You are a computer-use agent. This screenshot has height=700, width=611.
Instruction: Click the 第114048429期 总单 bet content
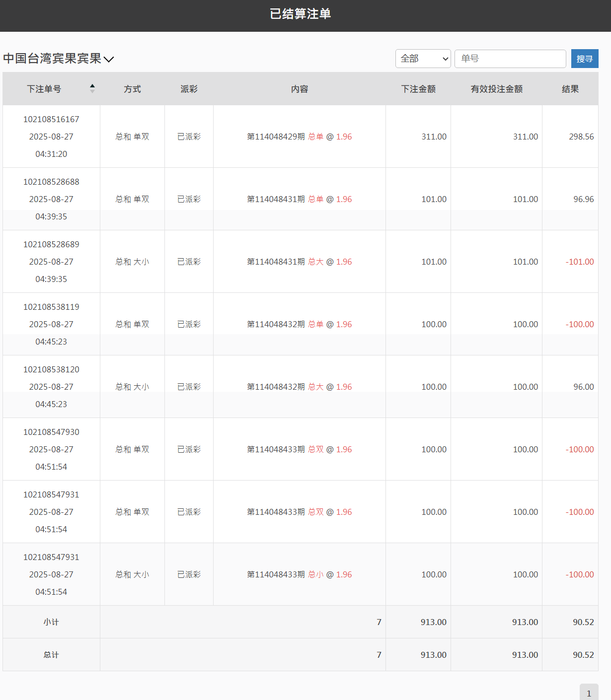[299, 137]
